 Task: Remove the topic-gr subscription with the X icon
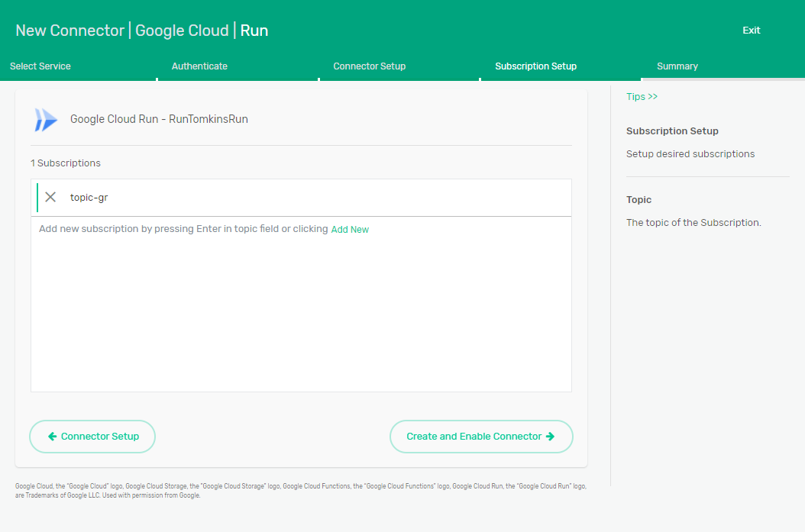(x=50, y=197)
